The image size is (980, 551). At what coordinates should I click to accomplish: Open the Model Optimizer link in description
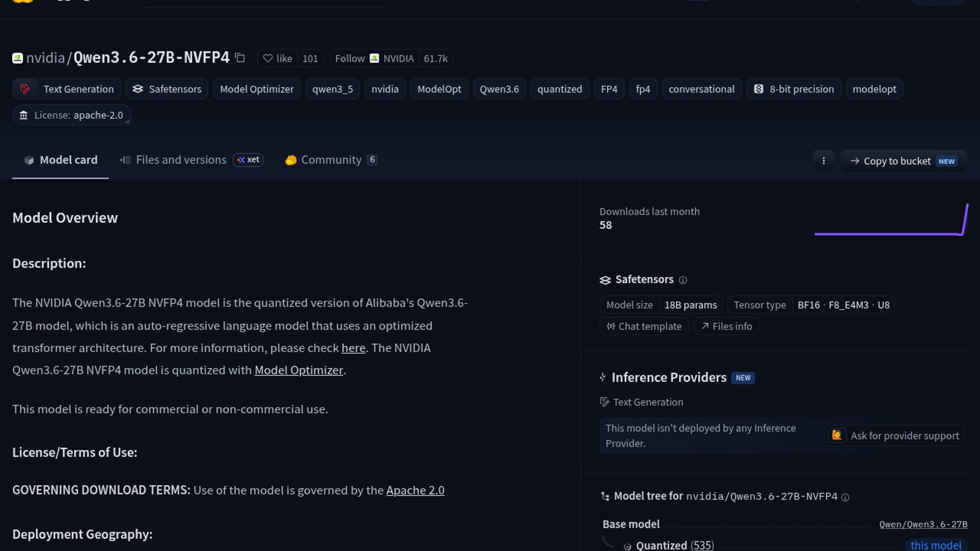click(x=299, y=370)
